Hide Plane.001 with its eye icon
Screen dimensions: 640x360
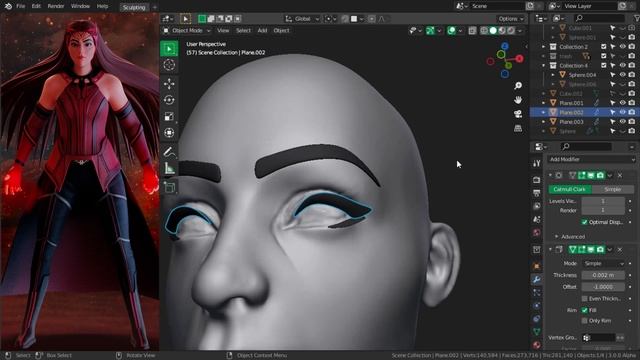pyautogui.click(x=622, y=103)
